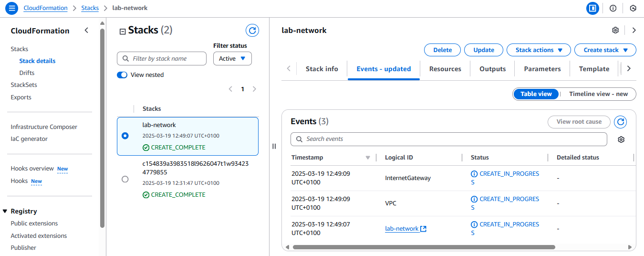Click external link icon beside lab-network event
644x256 pixels.
point(424,229)
